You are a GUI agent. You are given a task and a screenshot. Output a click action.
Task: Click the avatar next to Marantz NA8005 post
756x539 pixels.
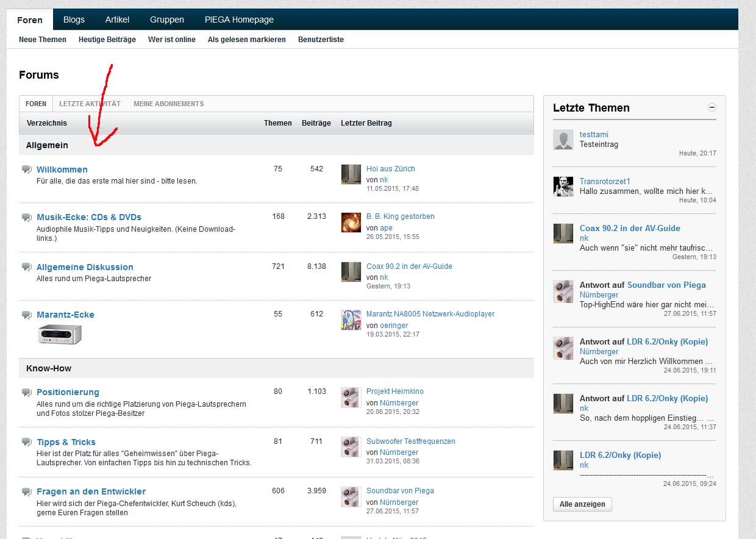[351, 319]
